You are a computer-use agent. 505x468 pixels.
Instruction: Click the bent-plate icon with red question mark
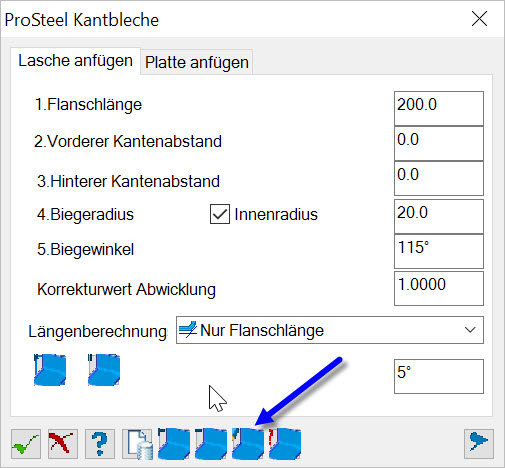[285, 444]
